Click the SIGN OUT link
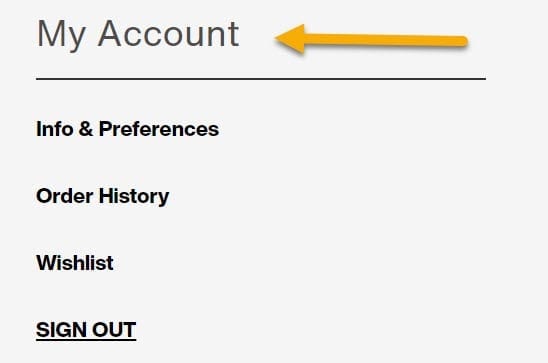Image resolution: width=548 pixels, height=363 pixels. pos(86,330)
